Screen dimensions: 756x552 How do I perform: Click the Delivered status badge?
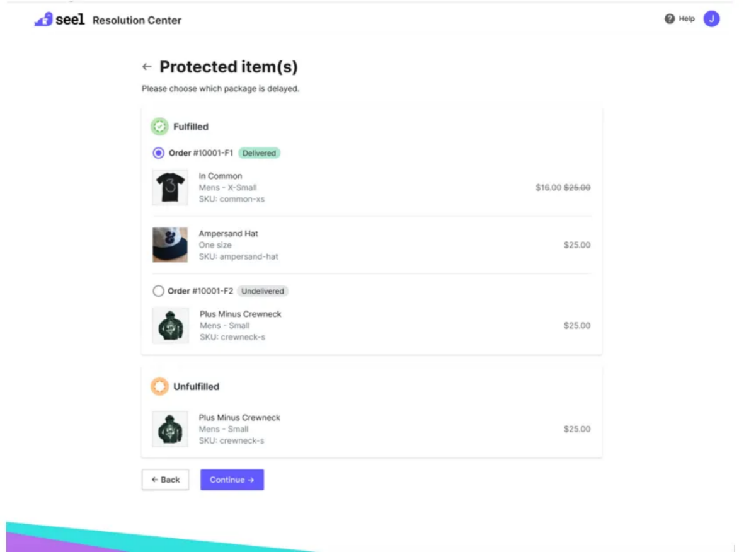pyautogui.click(x=259, y=153)
